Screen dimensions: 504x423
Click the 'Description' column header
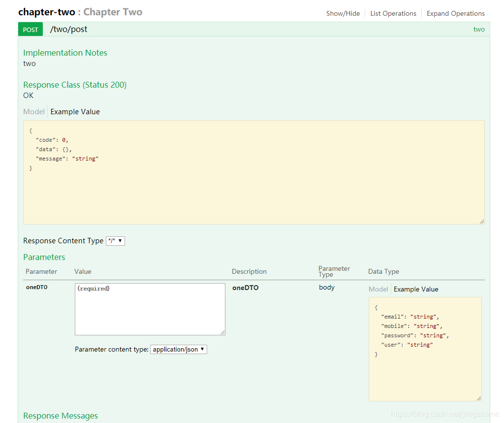click(x=249, y=271)
